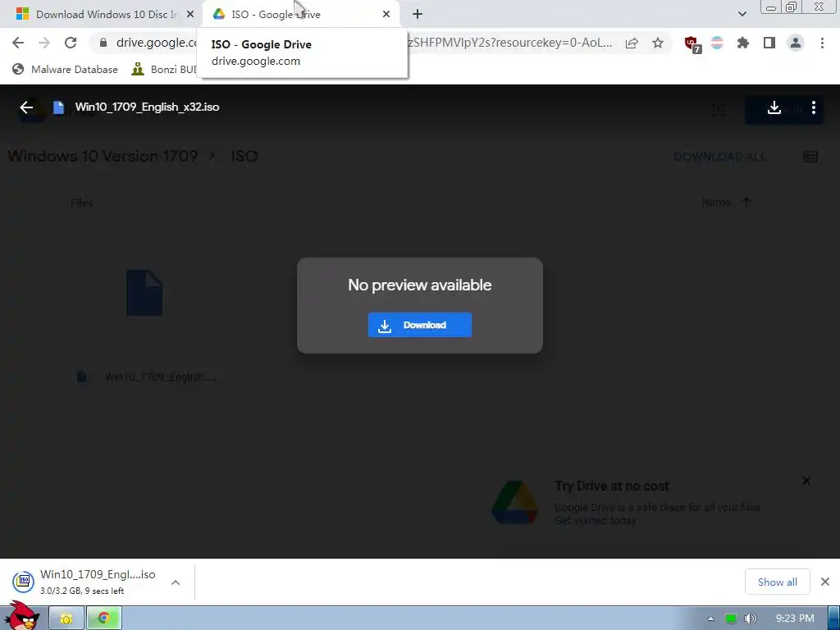Viewport: 840px width, 630px height.
Task: Show hidden system tray icons
Action: 710,619
